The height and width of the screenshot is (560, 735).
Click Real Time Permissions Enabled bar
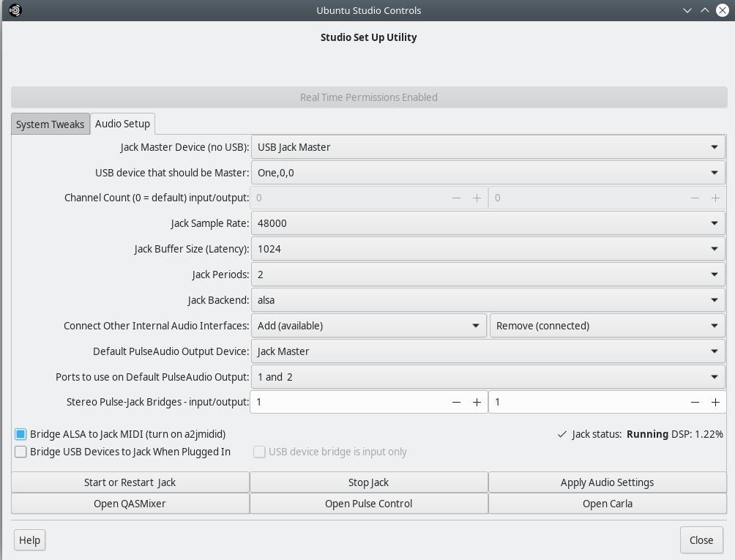tap(369, 97)
